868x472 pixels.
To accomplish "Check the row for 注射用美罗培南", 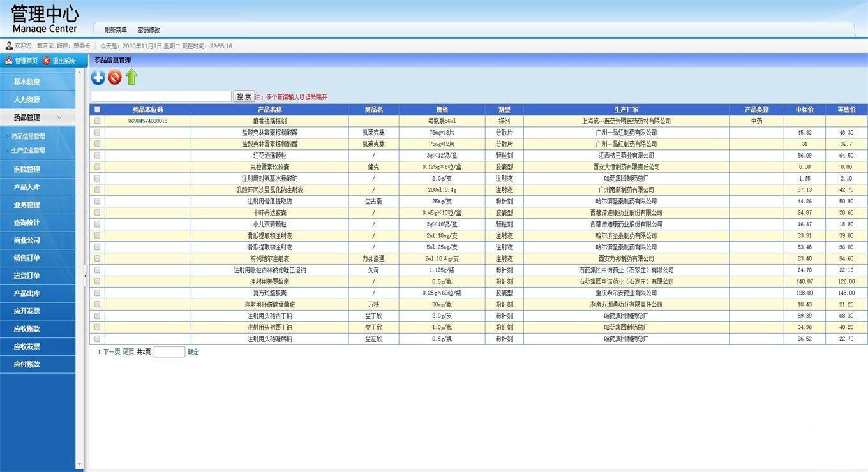I will (x=97, y=281).
